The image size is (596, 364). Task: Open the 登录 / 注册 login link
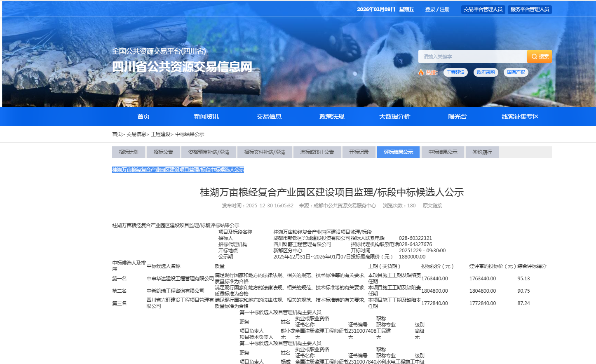coord(437,9)
